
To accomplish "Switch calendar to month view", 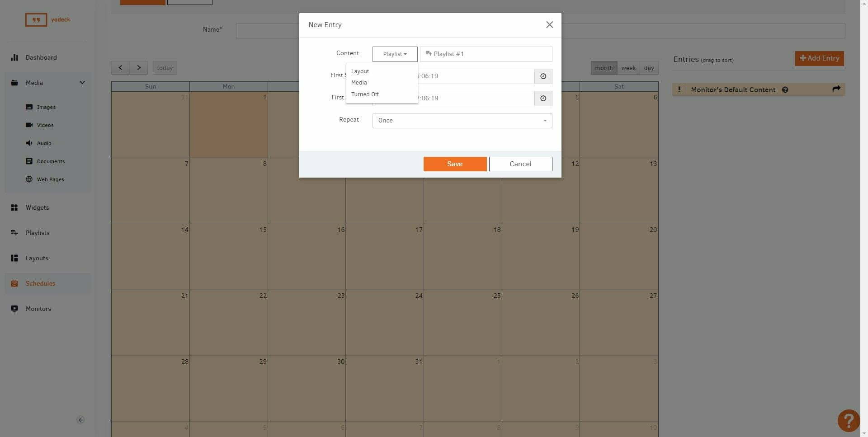I will pos(604,68).
